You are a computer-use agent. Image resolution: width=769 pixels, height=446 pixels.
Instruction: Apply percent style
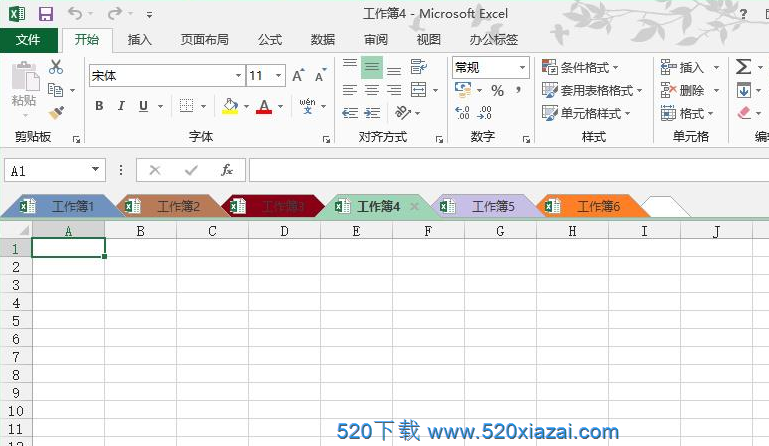click(497, 90)
